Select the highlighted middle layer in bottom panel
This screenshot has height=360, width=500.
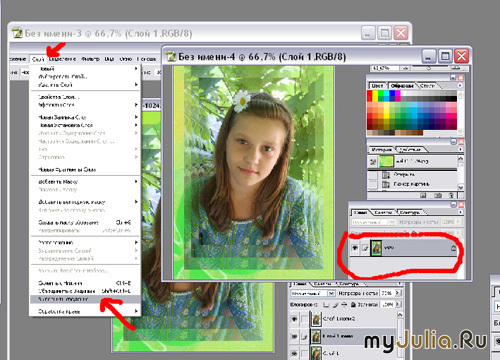(x=353, y=336)
